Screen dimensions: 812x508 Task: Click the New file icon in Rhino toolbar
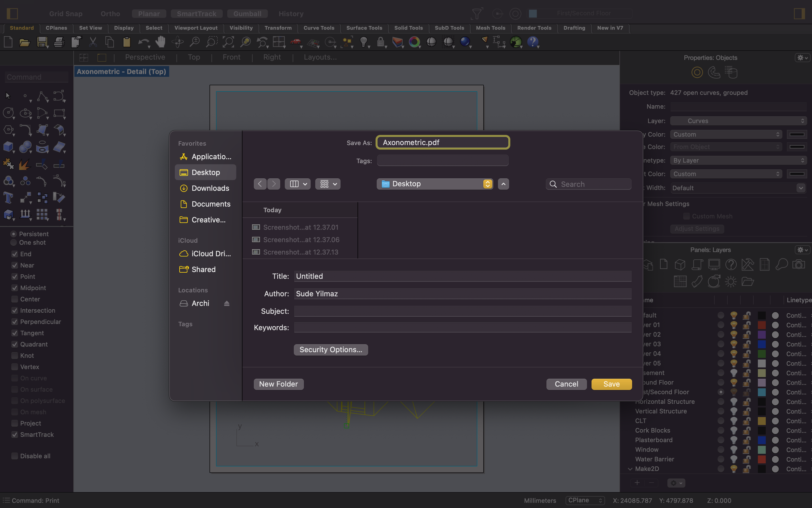[8, 42]
